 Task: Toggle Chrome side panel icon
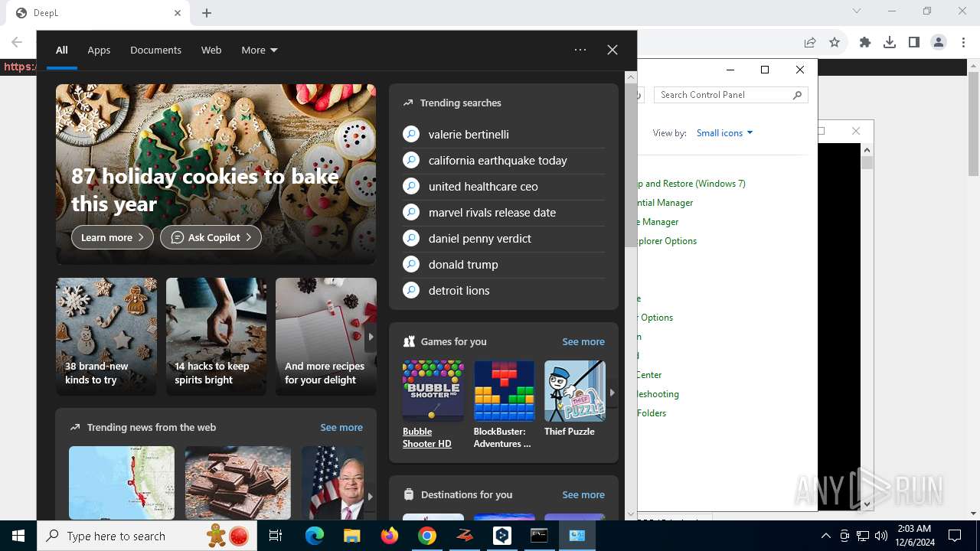tap(914, 43)
